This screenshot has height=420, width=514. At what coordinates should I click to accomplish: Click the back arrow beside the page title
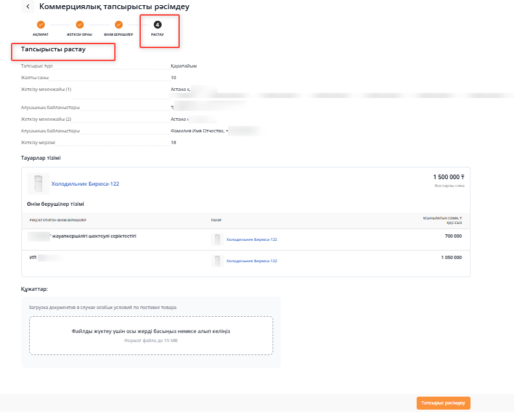click(28, 6)
